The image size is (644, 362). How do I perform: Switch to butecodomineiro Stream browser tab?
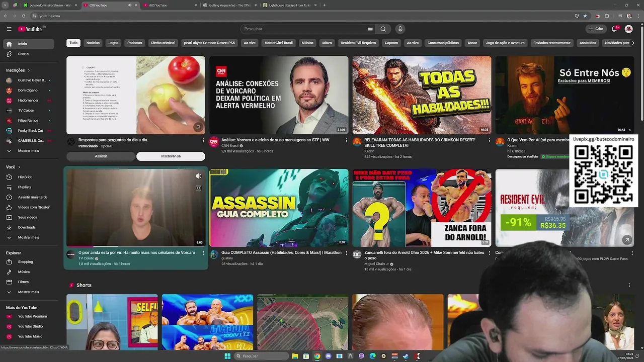(x=50, y=5)
